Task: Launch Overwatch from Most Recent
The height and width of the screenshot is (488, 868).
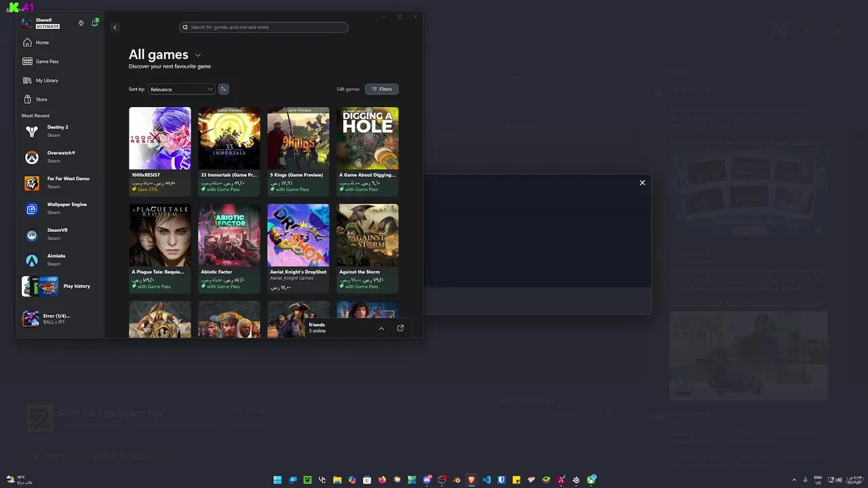Action: coord(61,157)
